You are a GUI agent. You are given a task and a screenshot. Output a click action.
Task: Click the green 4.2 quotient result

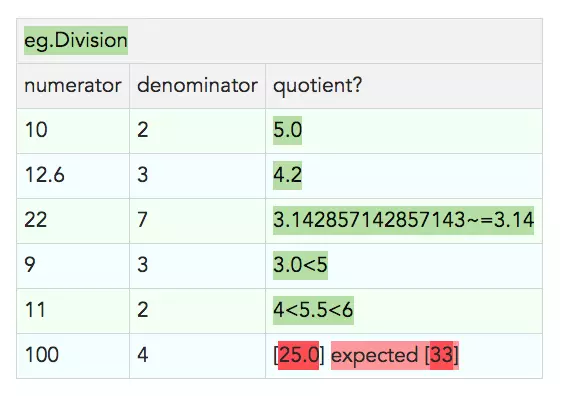point(287,175)
